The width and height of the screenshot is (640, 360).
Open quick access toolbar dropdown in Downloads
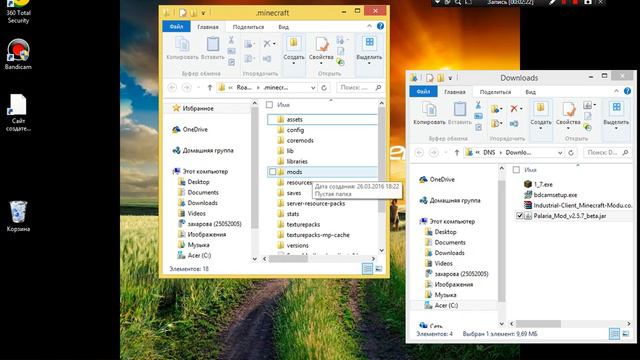[450, 78]
